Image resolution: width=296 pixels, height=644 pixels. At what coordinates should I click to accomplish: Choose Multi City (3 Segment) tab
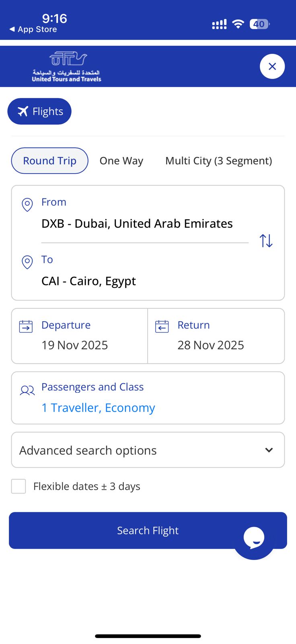click(218, 161)
